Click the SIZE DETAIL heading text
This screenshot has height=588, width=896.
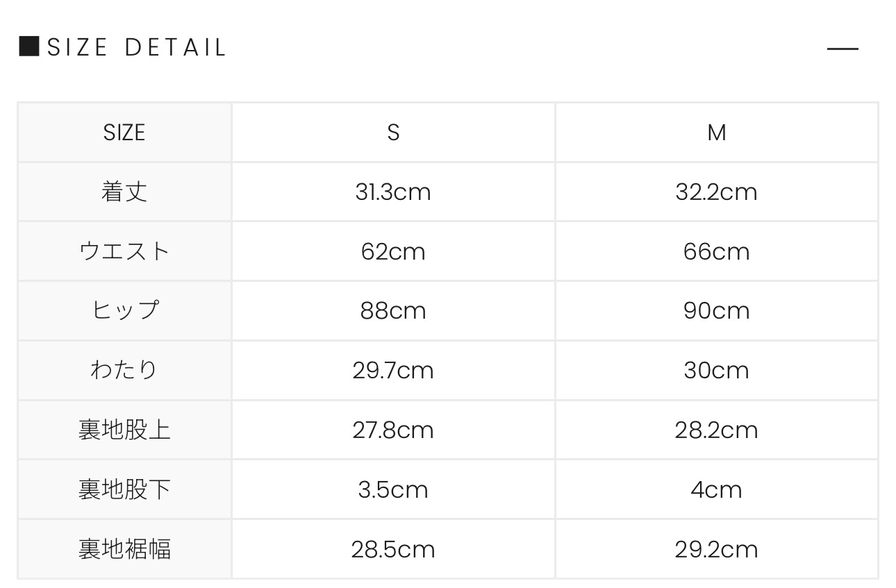pyautogui.click(x=137, y=48)
